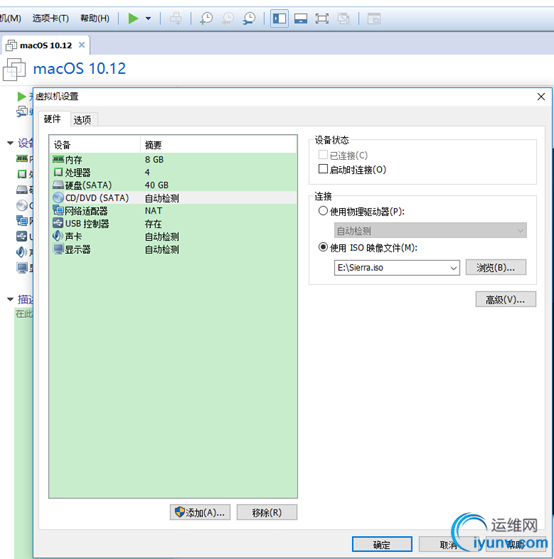Click the green Power On play icon in toolbar
The image size is (554, 559).
pyautogui.click(x=133, y=18)
